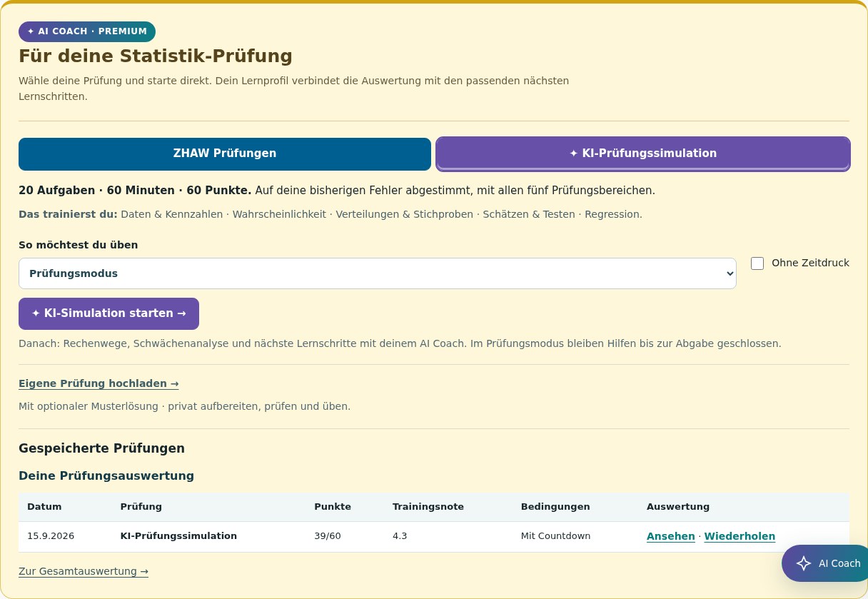This screenshot has height=599, width=868.
Task: Click the 39/60 points cell
Action: (x=328, y=536)
